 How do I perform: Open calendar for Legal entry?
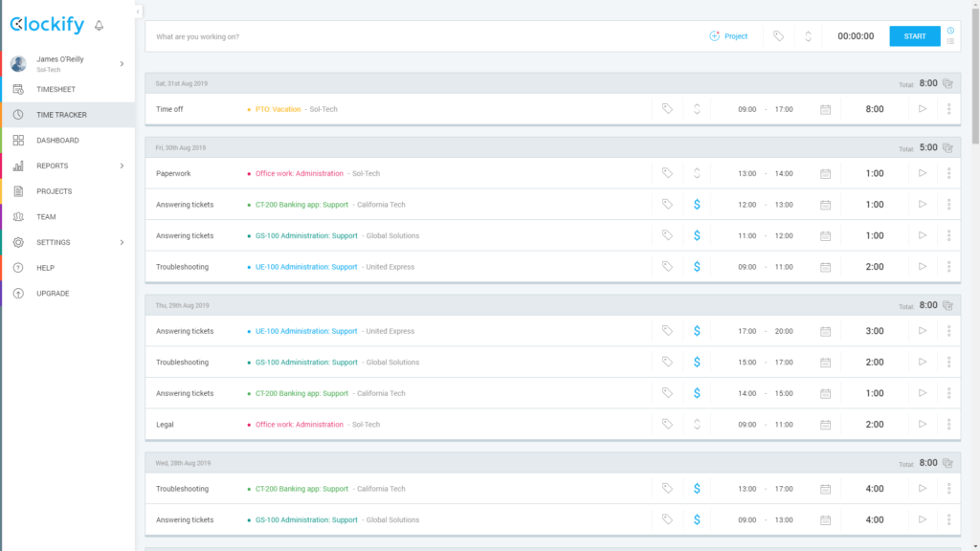pyautogui.click(x=826, y=425)
